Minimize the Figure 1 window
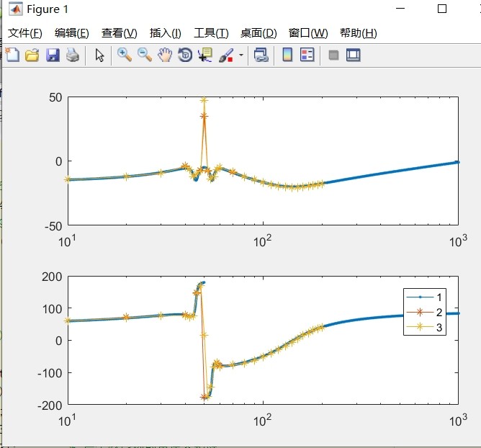This screenshot has width=481, height=448. 400,9
